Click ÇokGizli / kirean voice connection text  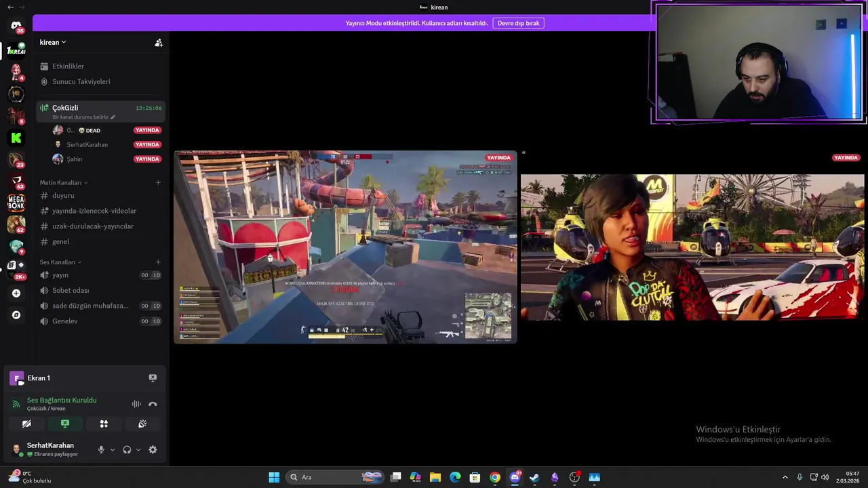[46, 409]
